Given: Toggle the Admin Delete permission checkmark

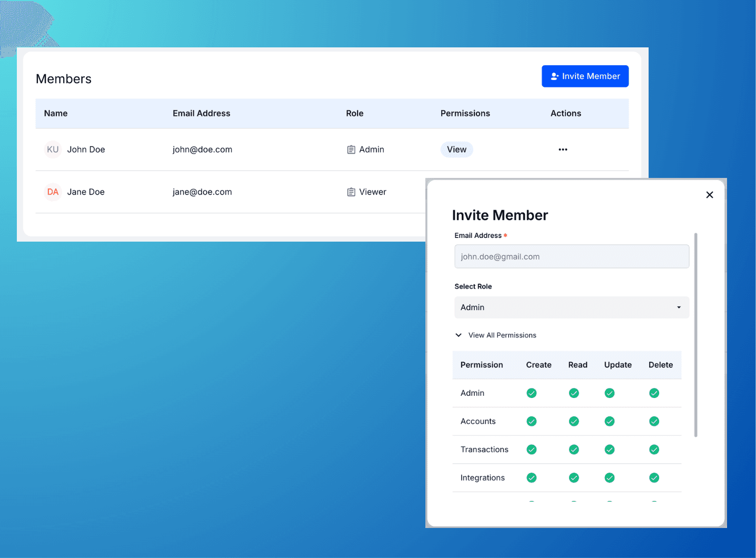Looking at the screenshot, I should [x=654, y=393].
